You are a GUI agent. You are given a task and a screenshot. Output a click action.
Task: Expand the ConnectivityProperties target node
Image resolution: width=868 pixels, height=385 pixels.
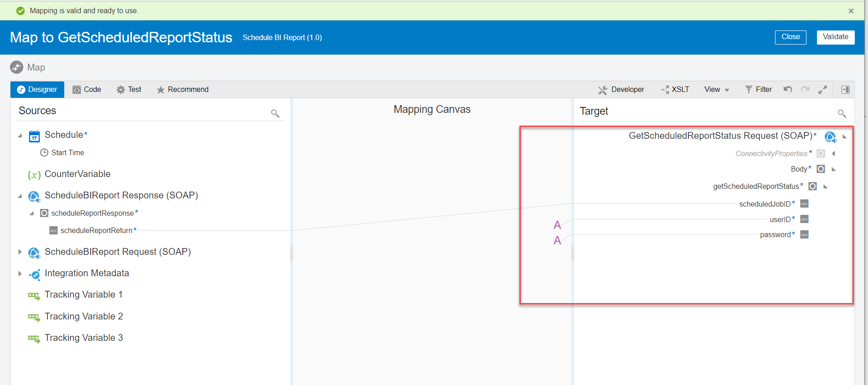[833, 154]
